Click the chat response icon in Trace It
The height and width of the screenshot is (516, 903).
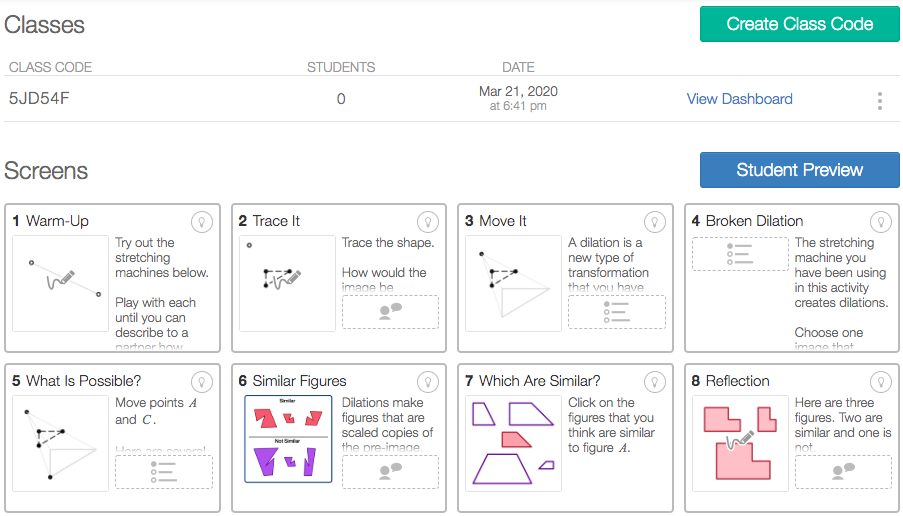pos(390,312)
